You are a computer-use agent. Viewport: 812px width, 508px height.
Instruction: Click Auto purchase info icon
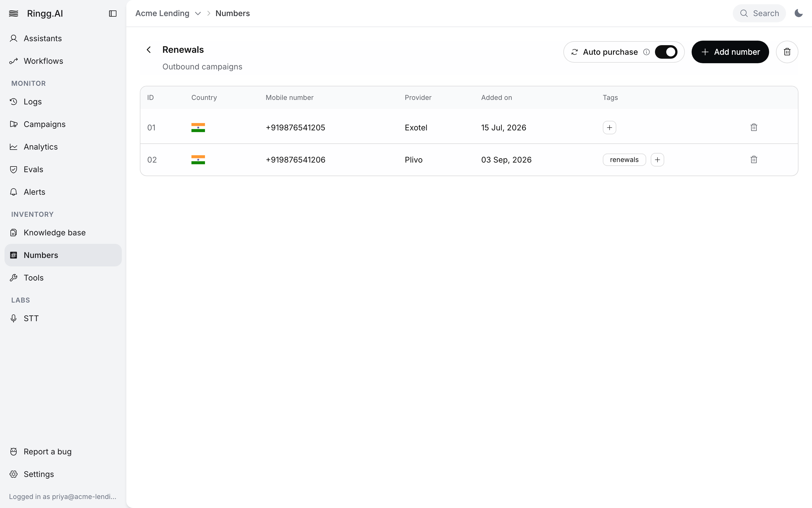tap(646, 52)
